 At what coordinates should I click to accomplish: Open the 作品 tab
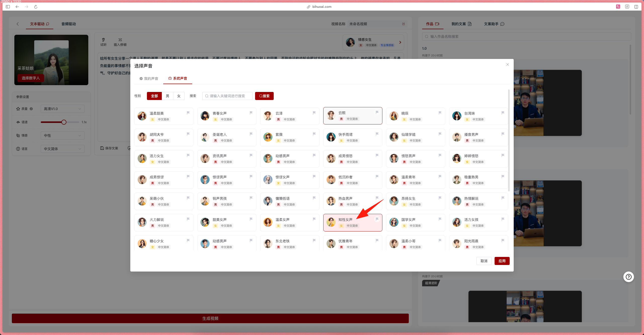433,24
